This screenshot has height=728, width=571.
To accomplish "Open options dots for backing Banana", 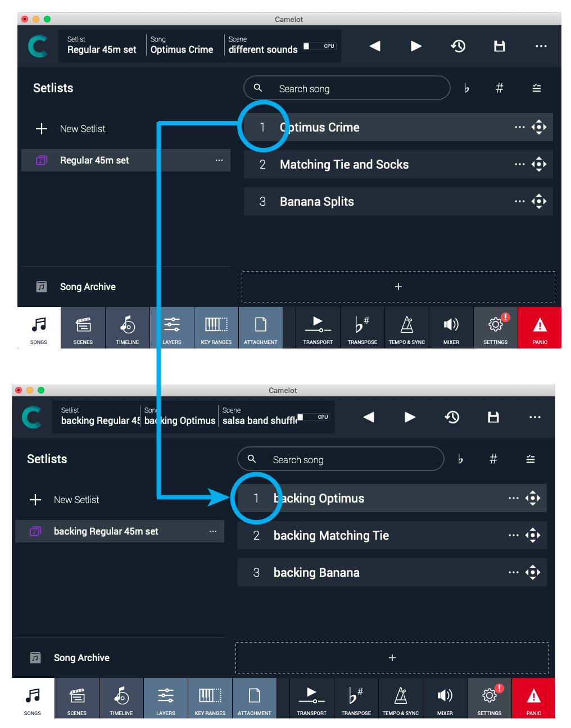I will pos(514,572).
